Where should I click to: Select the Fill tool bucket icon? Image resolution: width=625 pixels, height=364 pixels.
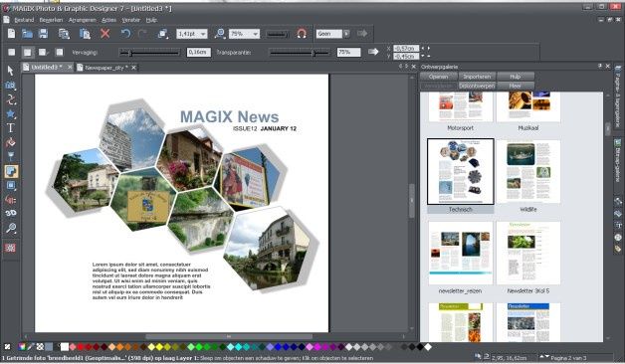10,142
